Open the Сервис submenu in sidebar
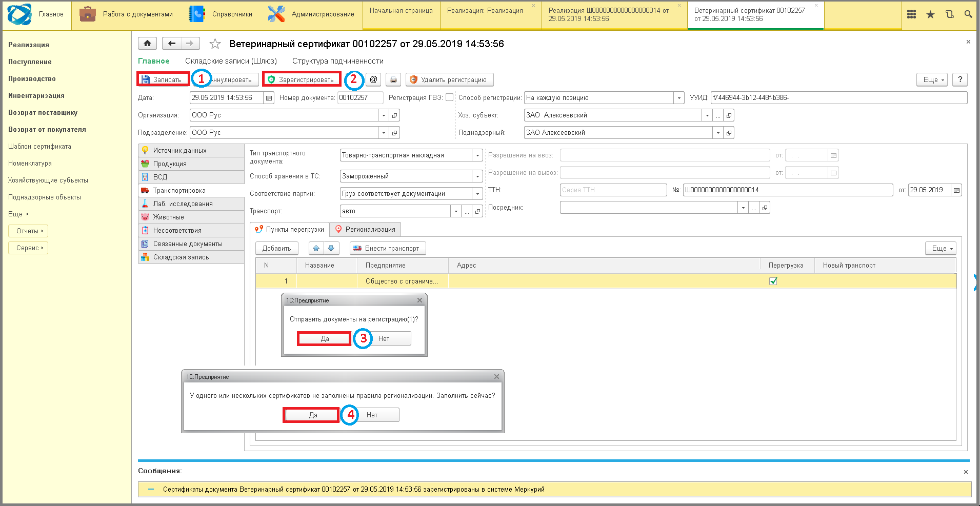This screenshot has width=980, height=506. point(28,248)
